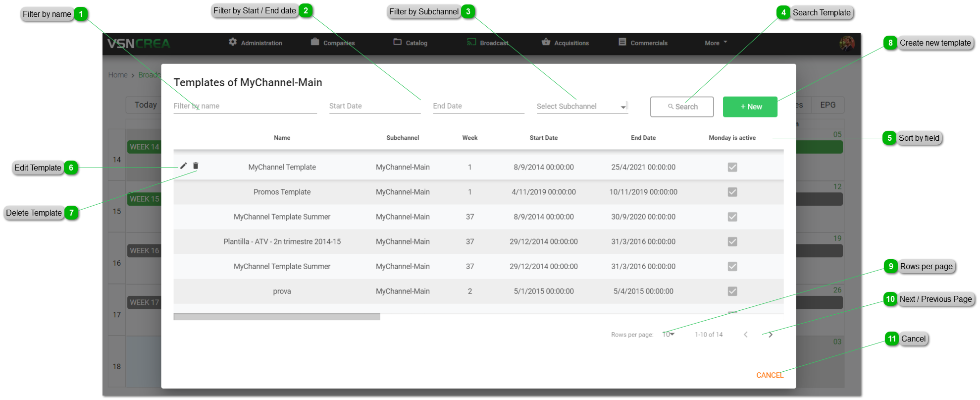This screenshot has height=400, width=980.
Task: Click the horizontal scrollbar under the table
Action: coord(277,317)
